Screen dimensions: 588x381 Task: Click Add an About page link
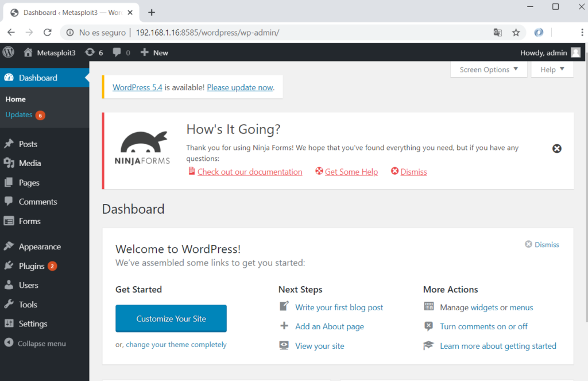[330, 326]
